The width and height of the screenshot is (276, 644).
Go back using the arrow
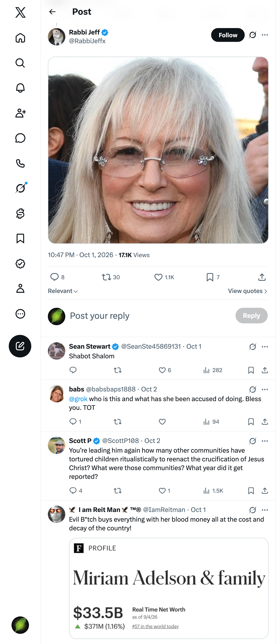point(52,12)
